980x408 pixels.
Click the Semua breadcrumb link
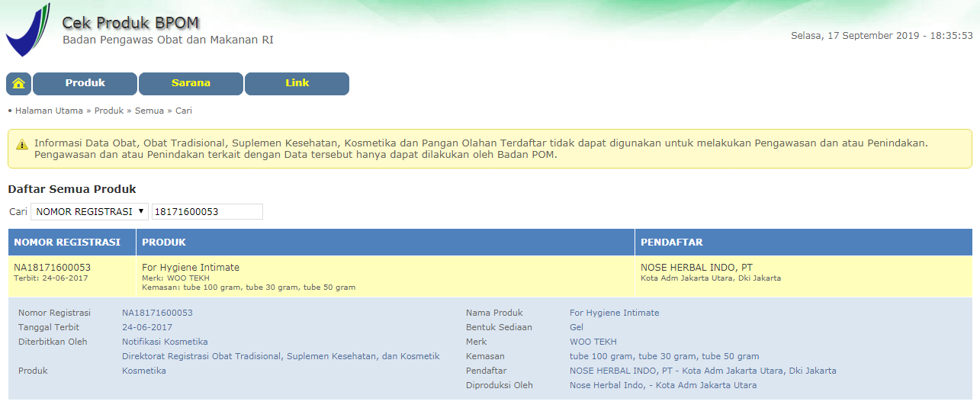[149, 111]
